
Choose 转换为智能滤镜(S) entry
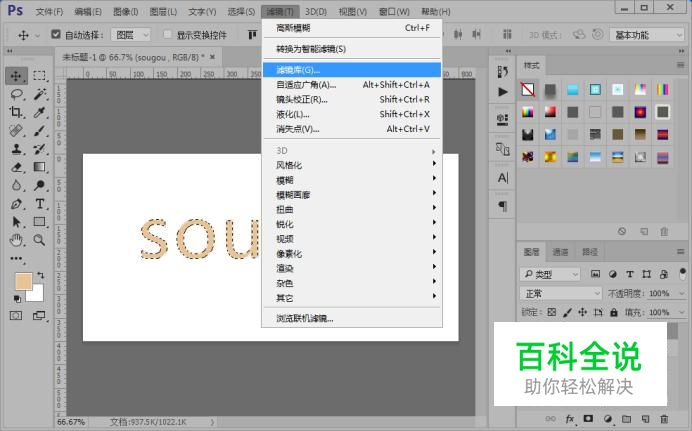(x=352, y=49)
